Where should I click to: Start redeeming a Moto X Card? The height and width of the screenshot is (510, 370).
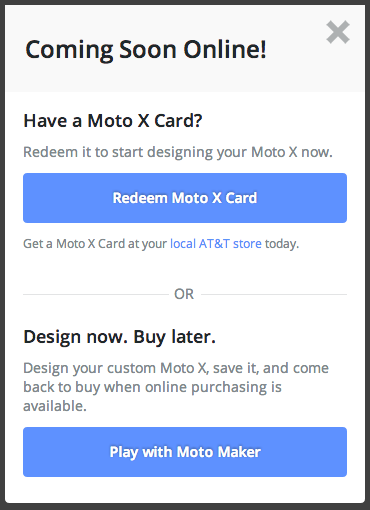[185, 198]
